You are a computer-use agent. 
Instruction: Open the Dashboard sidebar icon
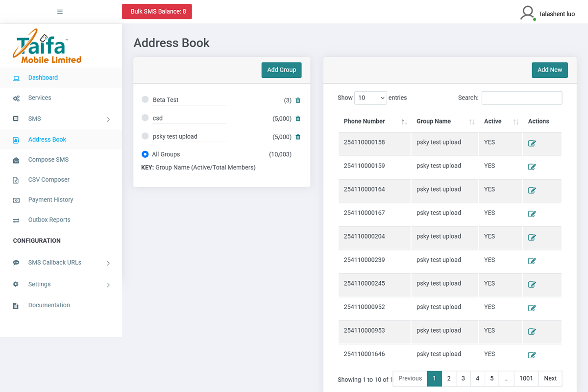(16, 77)
